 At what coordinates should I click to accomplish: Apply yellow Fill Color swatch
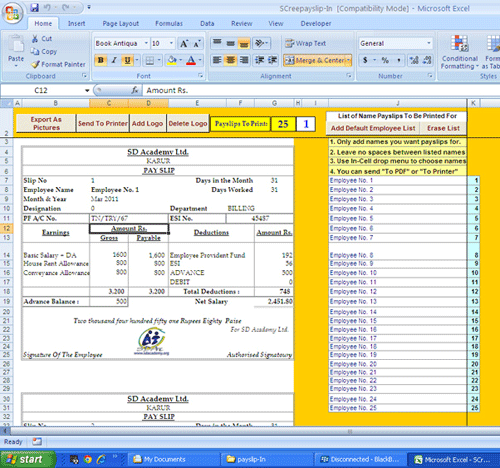click(x=172, y=60)
